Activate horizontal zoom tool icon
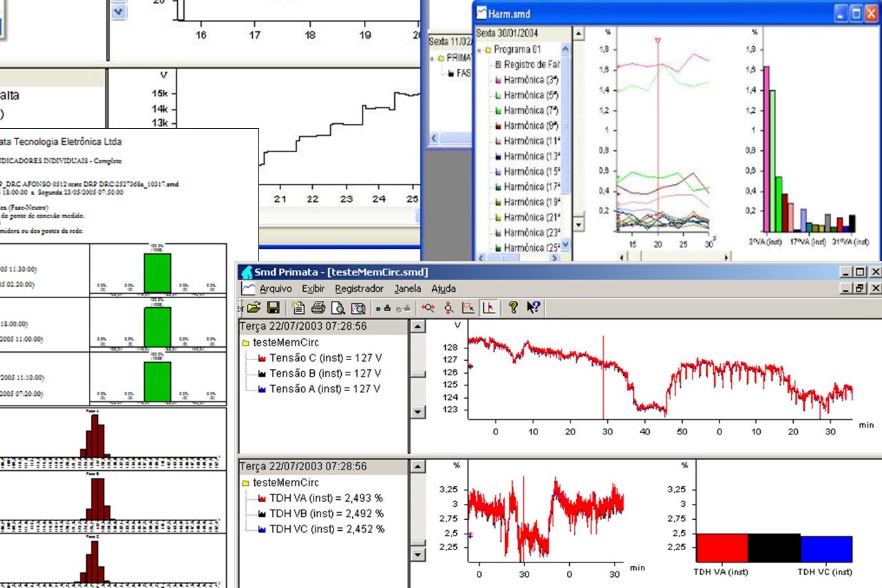Viewport: 882px width, 588px height. point(428,308)
